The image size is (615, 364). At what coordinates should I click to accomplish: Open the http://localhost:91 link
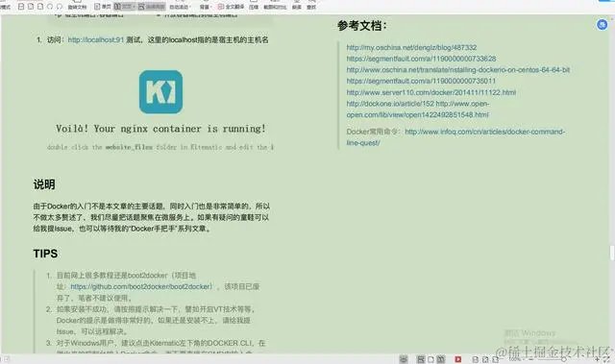(x=96, y=39)
